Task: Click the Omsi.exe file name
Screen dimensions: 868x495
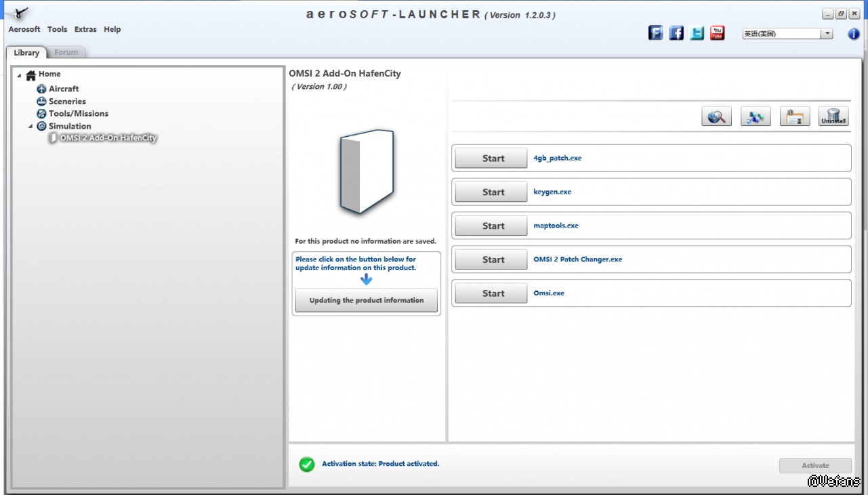Action: pyautogui.click(x=549, y=294)
